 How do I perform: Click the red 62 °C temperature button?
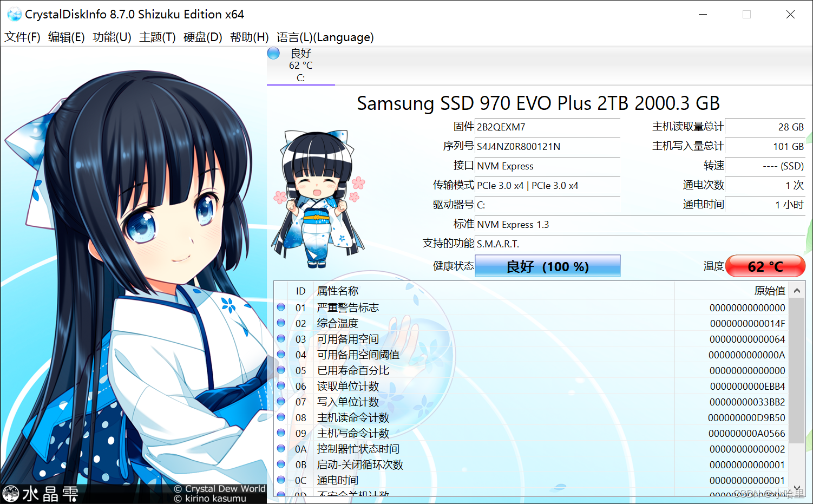(765, 266)
